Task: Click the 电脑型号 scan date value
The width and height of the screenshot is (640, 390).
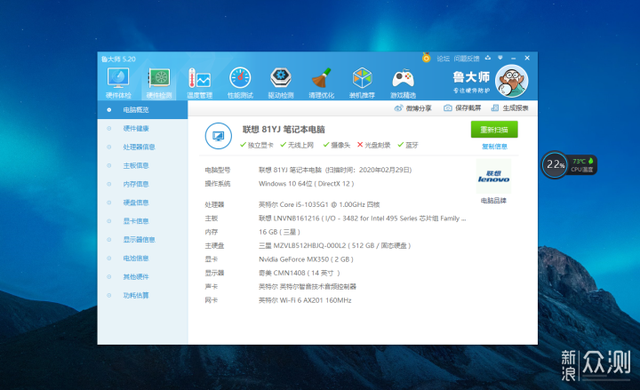Action: click(x=335, y=170)
